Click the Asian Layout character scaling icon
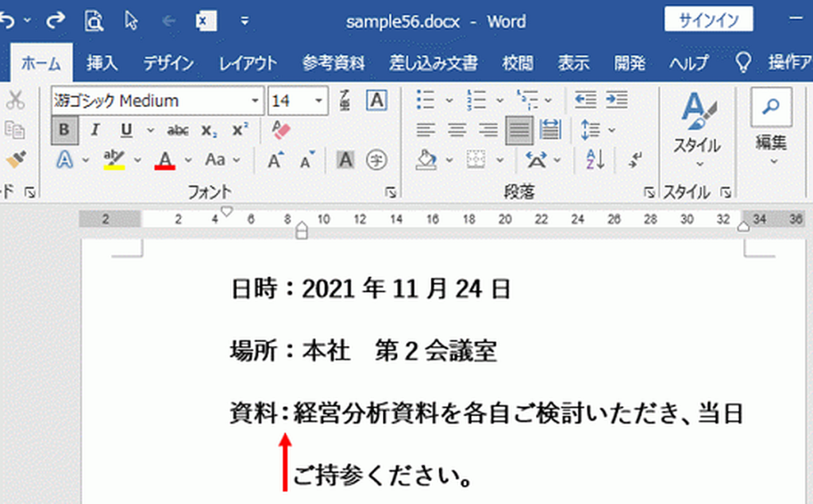This screenshot has width=813, height=504. [536, 160]
